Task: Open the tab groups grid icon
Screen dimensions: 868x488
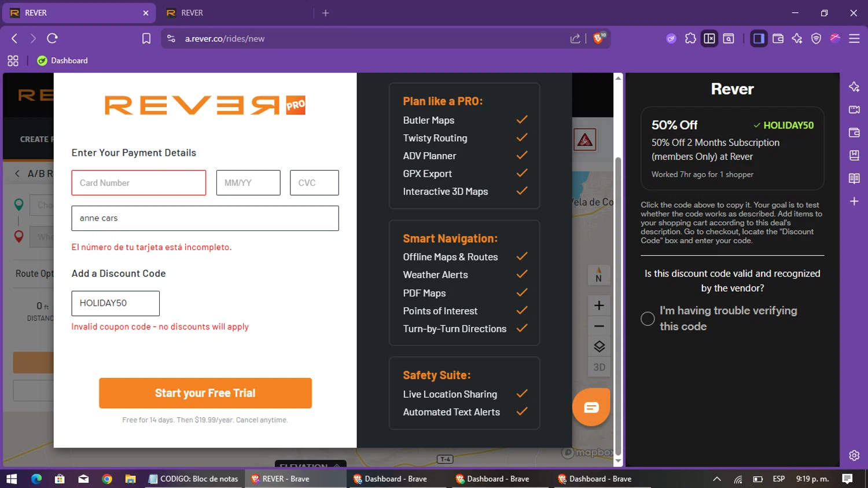Action: tap(13, 60)
